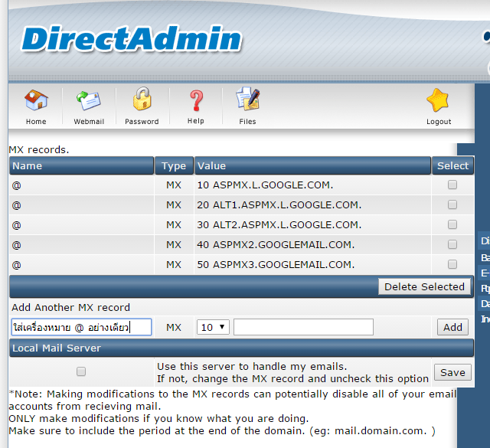The image size is (490, 448).
Task: Click the Value column header
Action: (x=312, y=165)
